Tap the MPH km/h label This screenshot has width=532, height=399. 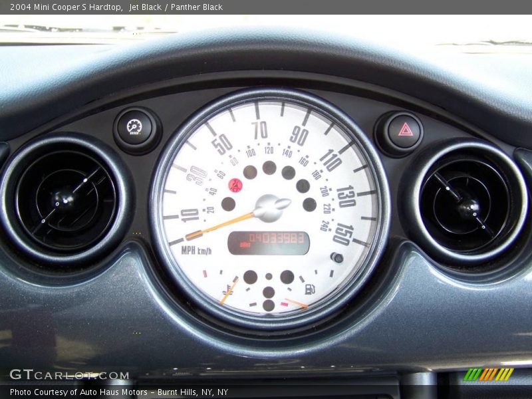pos(196,251)
